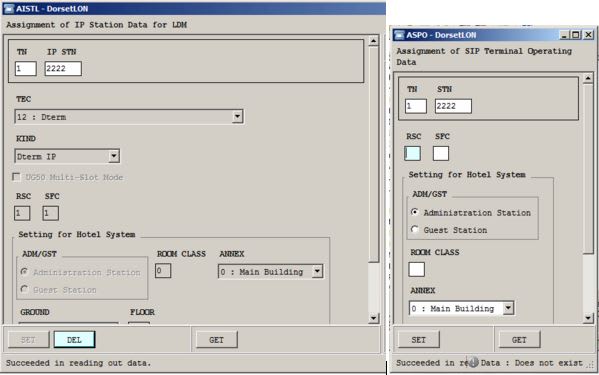Click the GET button in AISTL window
The image size is (599, 375).
pos(217,339)
